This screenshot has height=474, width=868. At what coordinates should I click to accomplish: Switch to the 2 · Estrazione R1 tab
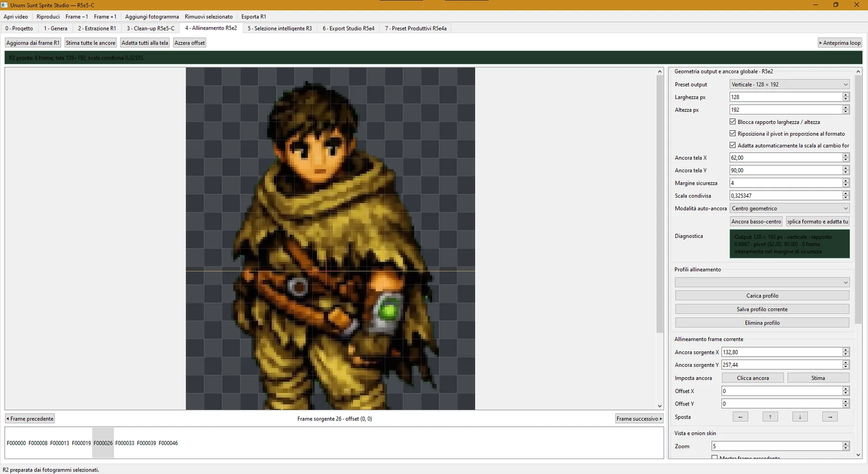tap(97, 28)
